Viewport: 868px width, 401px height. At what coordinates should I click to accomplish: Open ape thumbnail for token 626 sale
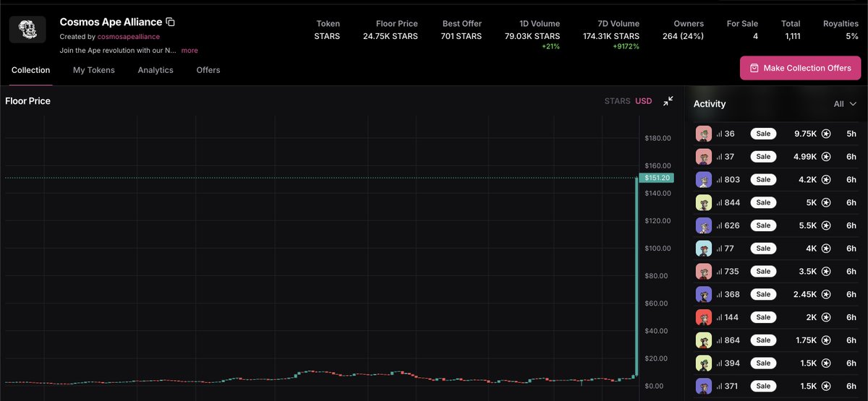click(x=704, y=225)
